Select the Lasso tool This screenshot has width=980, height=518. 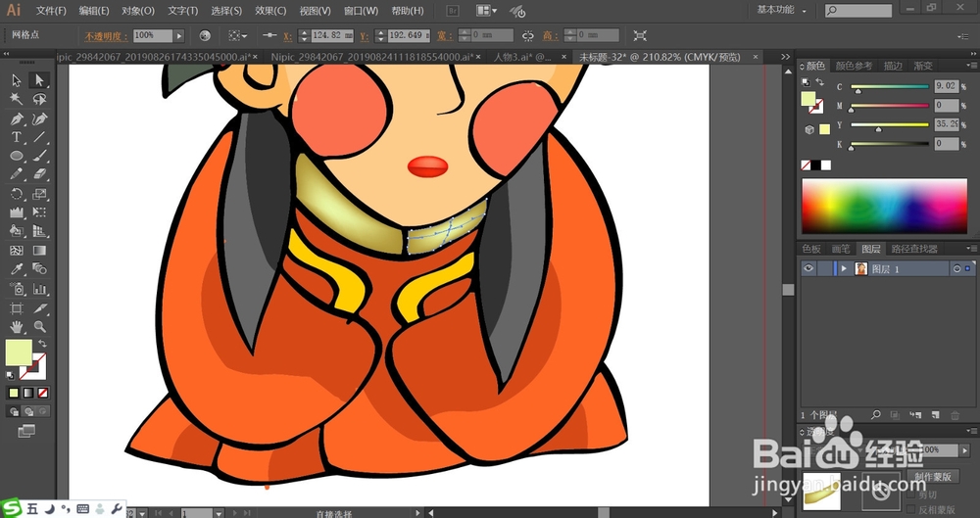pyautogui.click(x=39, y=99)
